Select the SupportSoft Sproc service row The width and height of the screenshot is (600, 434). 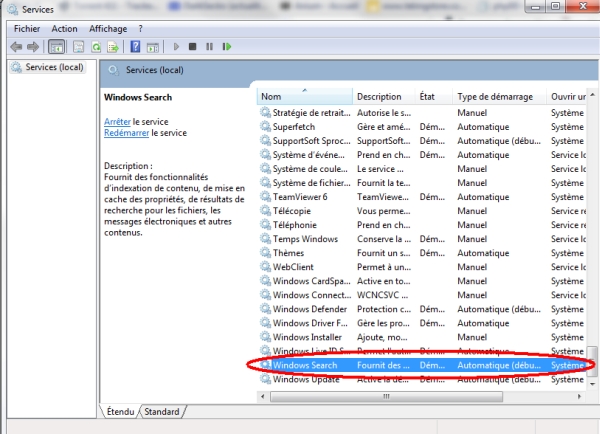pos(422,141)
